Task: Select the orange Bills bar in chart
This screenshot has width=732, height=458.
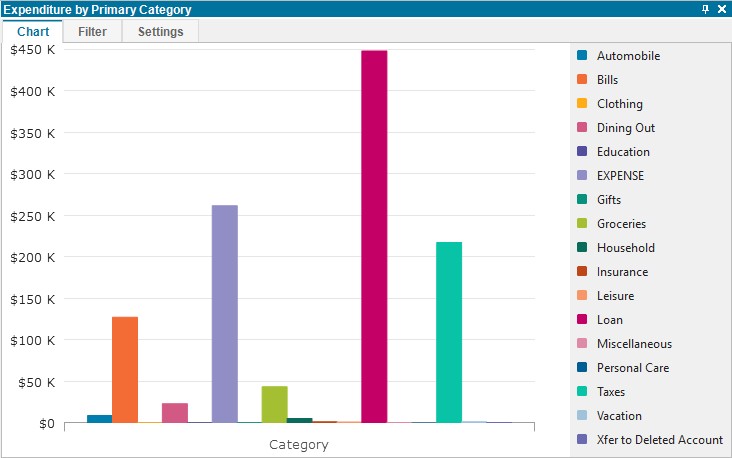Action: tap(125, 370)
